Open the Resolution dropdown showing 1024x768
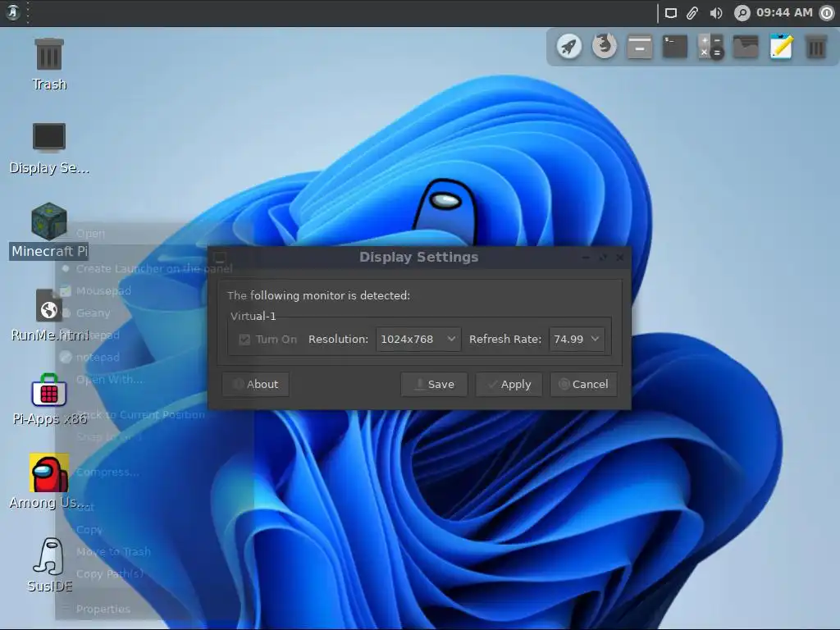The width and height of the screenshot is (840, 630). tap(418, 339)
